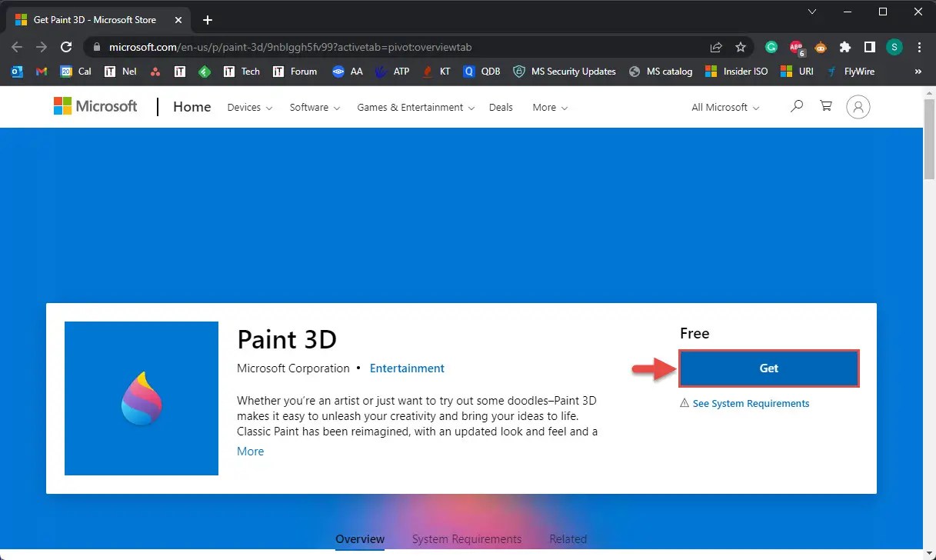Click the Share icon in the address bar

[x=715, y=46]
